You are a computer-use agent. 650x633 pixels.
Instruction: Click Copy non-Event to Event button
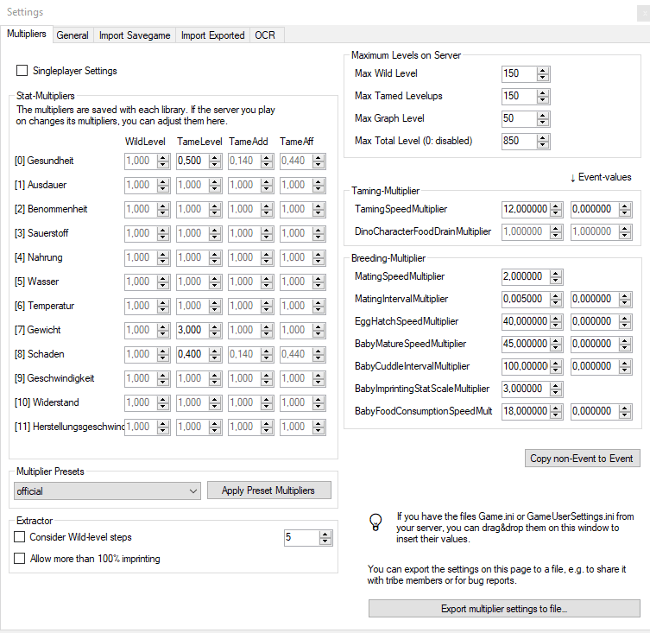pos(582,458)
